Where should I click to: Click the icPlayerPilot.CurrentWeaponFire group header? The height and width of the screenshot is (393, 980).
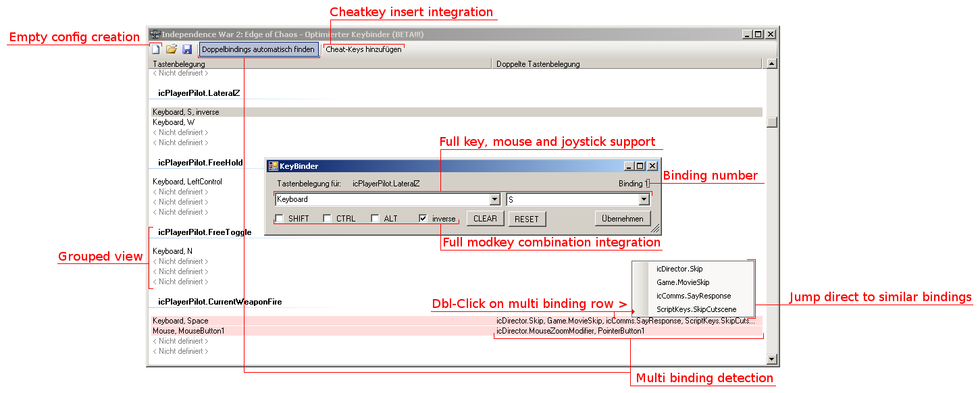click(x=220, y=302)
